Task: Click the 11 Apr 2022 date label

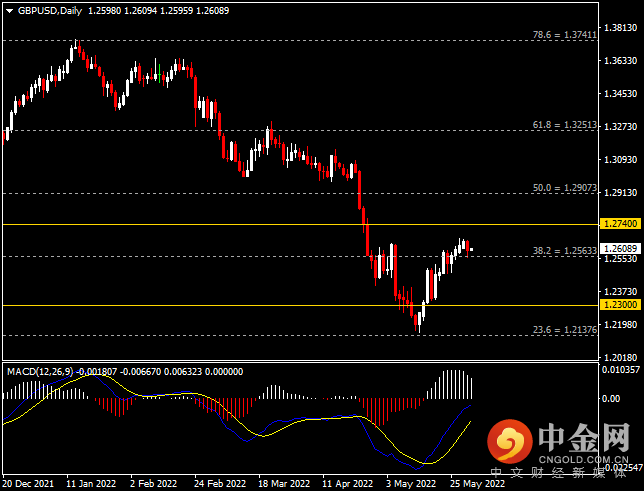Action: [x=347, y=484]
